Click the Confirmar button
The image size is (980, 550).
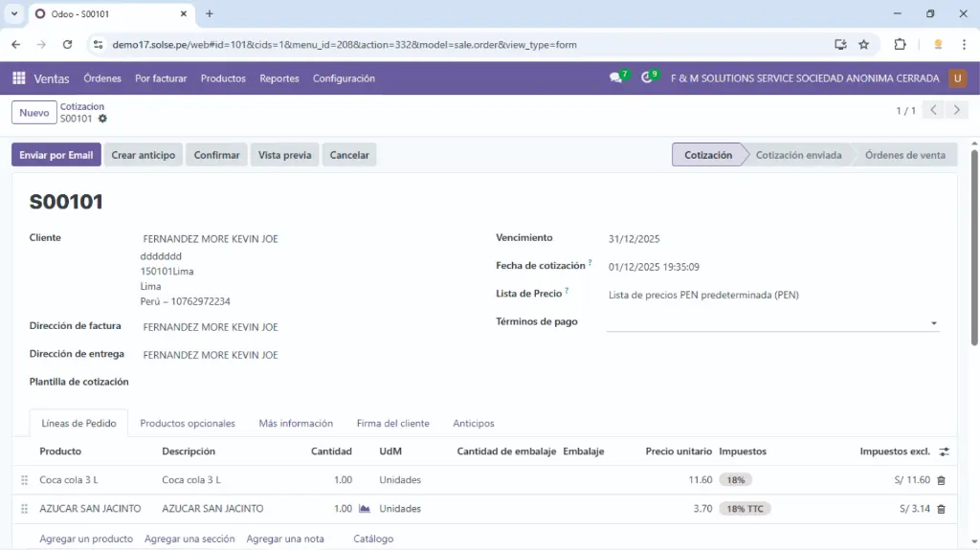pos(216,155)
